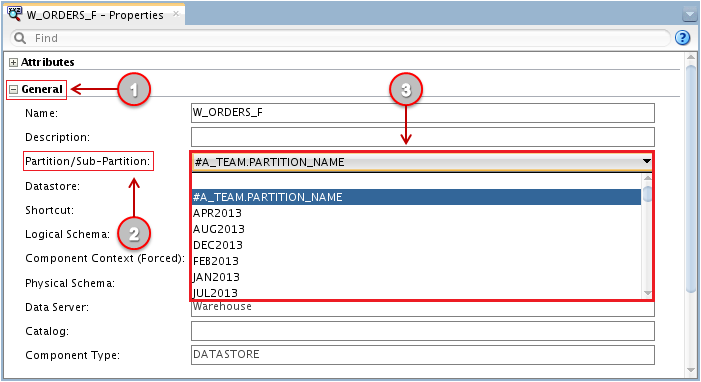The width and height of the screenshot is (701, 382).
Task: Expand the Attributes section
Action: (13, 63)
